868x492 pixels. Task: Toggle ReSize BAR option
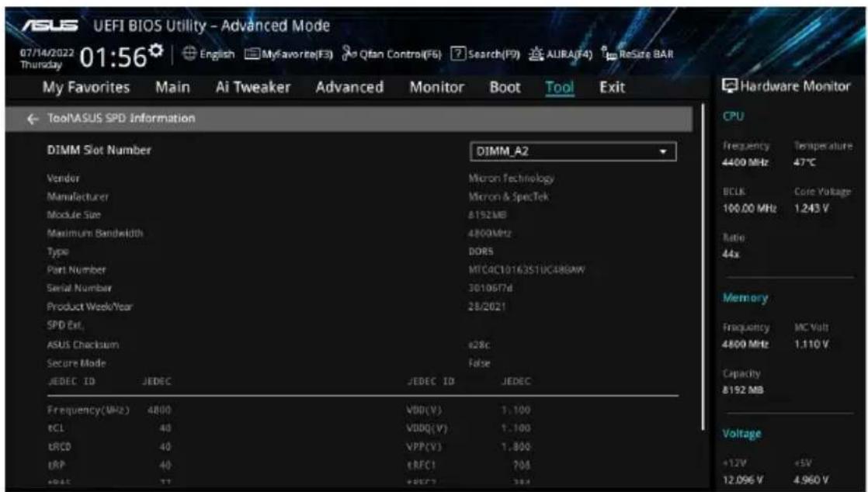click(x=637, y=54)
